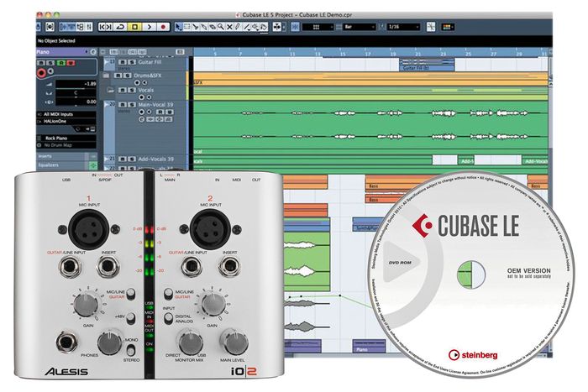This screenshot has height=392, width=588.
Task: Toggle track list view button at right
Action: (x=180, y=52)
